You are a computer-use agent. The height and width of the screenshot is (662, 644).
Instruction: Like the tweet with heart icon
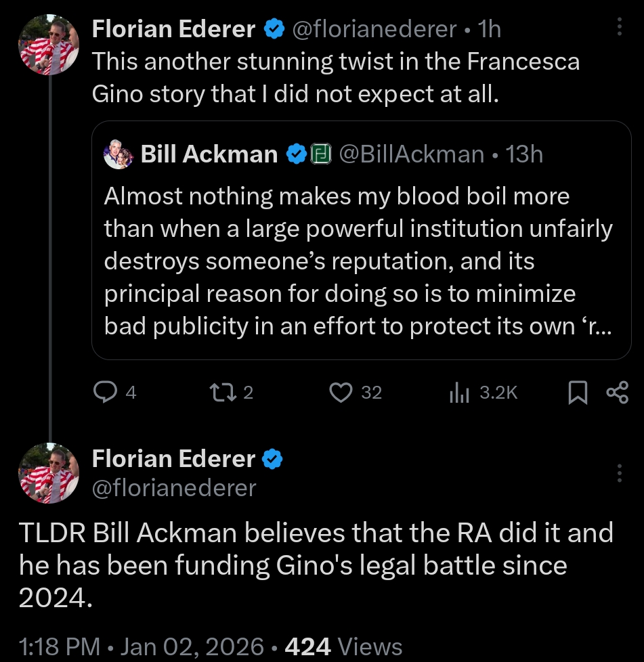pyautogui.click(x=341, y=393)
